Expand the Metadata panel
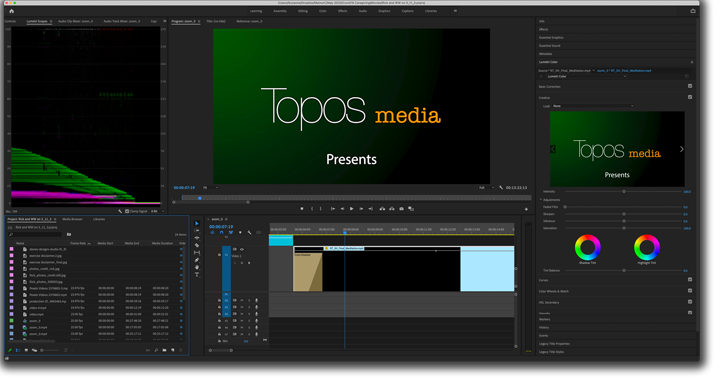The image size is (720, 380). point(546,54)
